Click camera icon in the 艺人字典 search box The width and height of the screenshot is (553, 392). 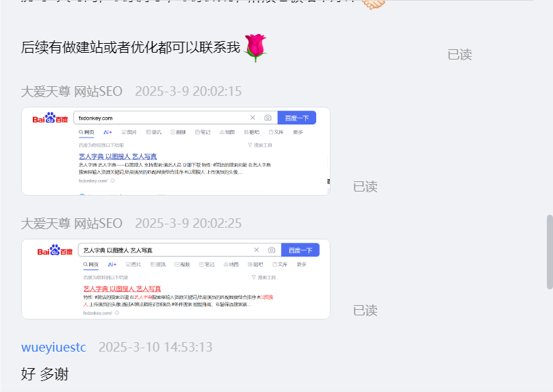point(272,250)
